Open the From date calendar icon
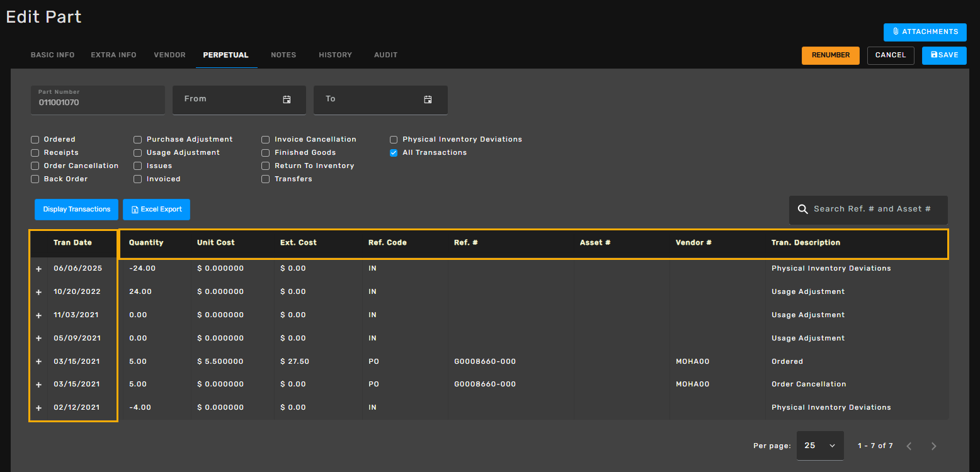Screen dimensions: 980x472 point(287,99)
